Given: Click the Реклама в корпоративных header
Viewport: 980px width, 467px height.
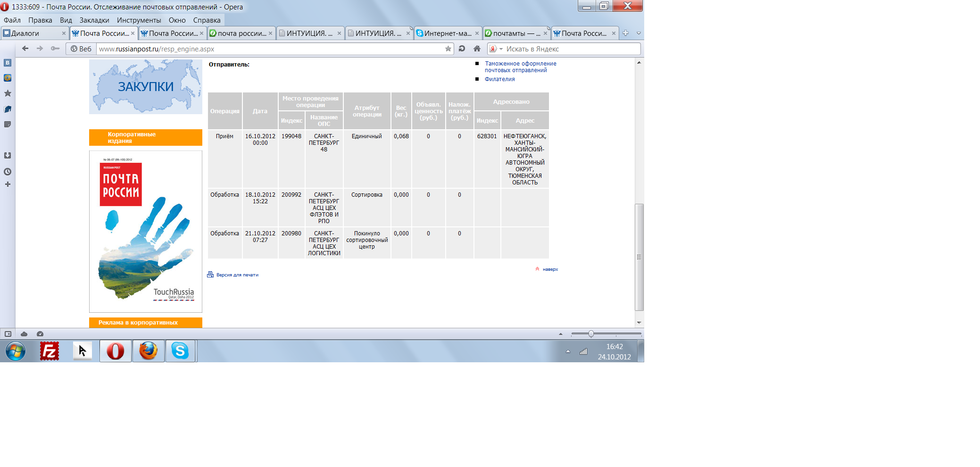Looking at the screenshot, I should pyautogui.click(x=146, y=323).
